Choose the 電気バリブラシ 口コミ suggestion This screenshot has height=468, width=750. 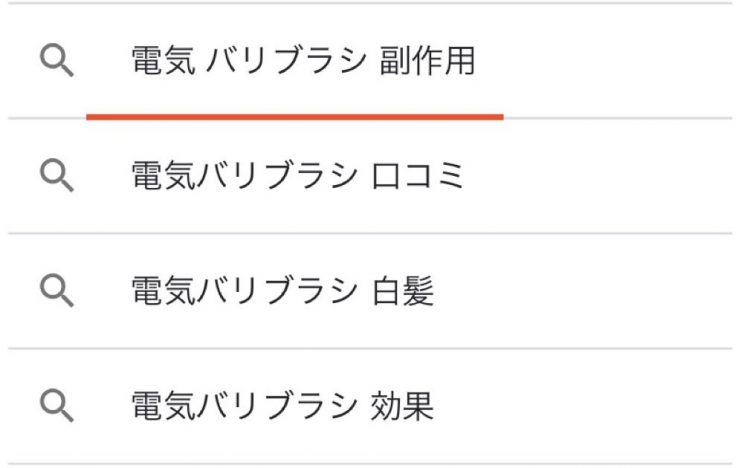(x=370, y=176)
